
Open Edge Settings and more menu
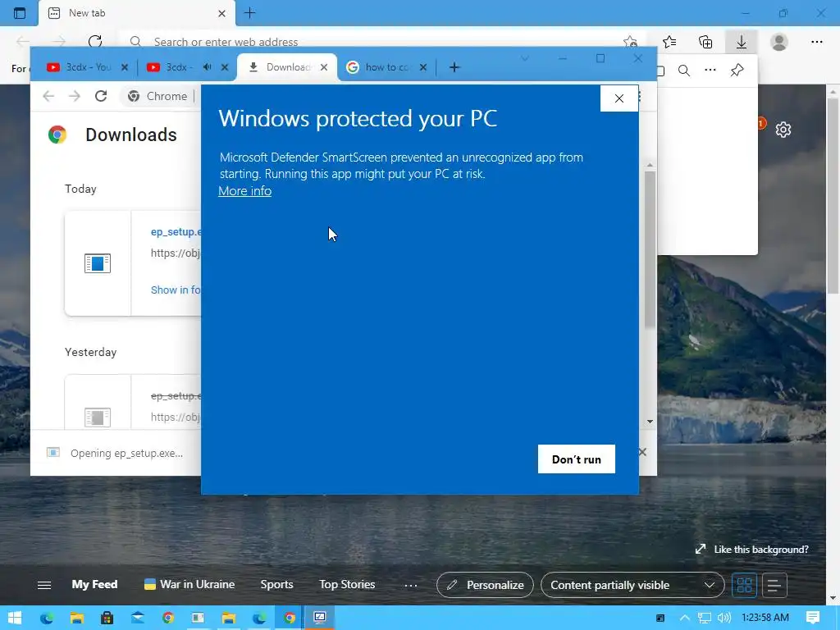[x=816, y=42]
